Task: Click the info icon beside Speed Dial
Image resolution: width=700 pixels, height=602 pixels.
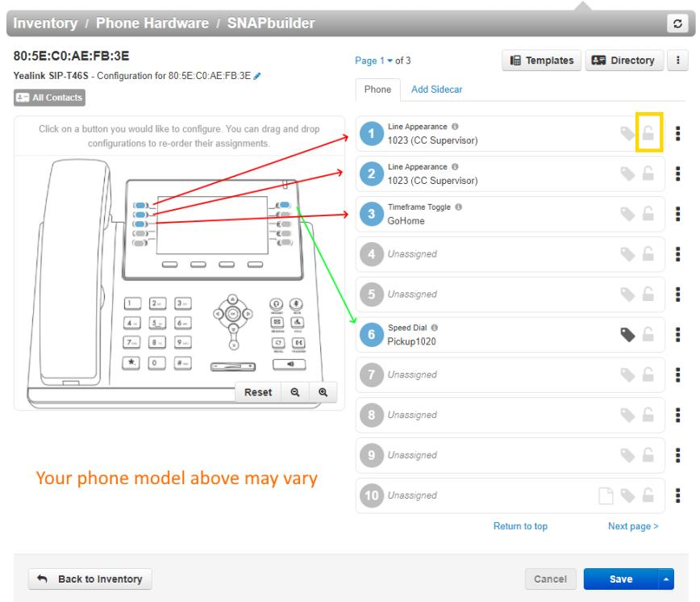Action: [435, 328]
